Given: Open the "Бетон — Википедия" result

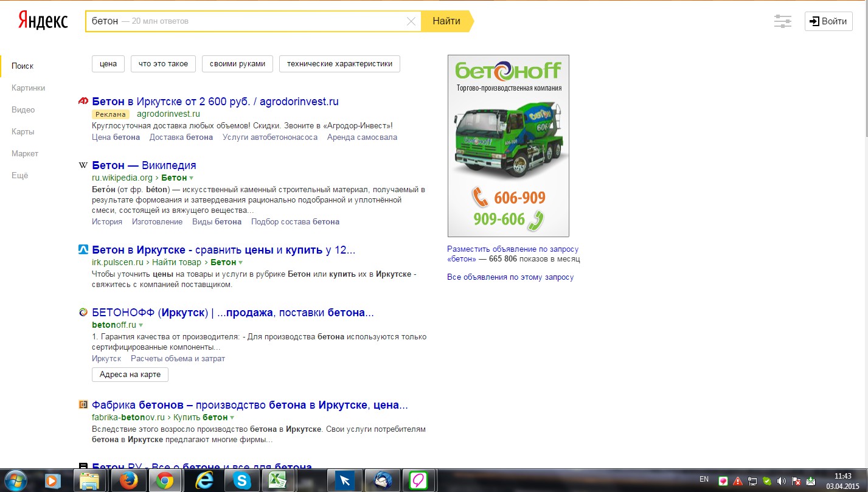Looking at the screenshot, I should tap(144, 165).
